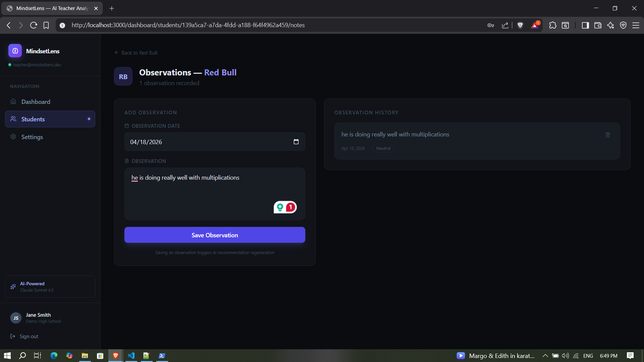The height and width of the screenshot is (362, 644).
Task: Click Sign out at sidebar bottom
Action: click(29, 336)
